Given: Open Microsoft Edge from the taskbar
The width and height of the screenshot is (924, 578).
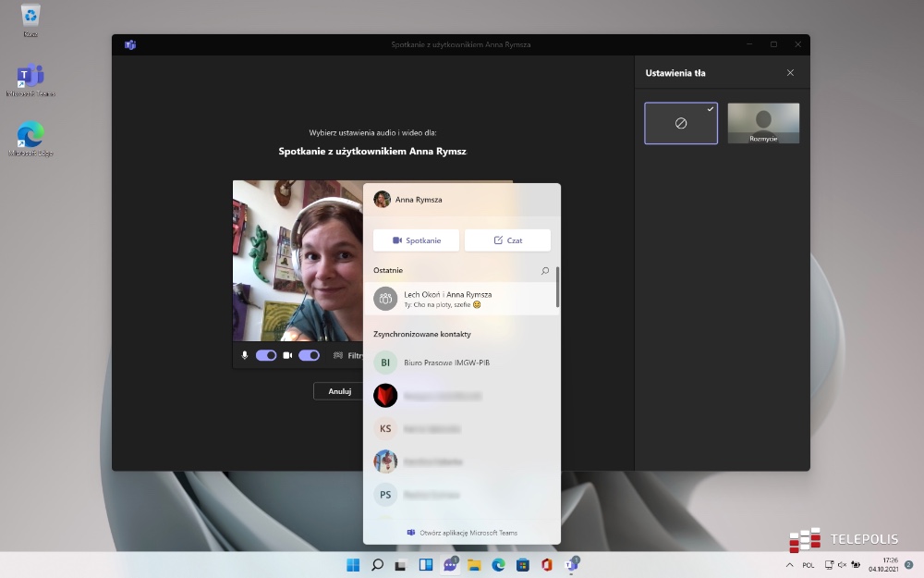Looking at the screenshot, I should coord(498,564).
